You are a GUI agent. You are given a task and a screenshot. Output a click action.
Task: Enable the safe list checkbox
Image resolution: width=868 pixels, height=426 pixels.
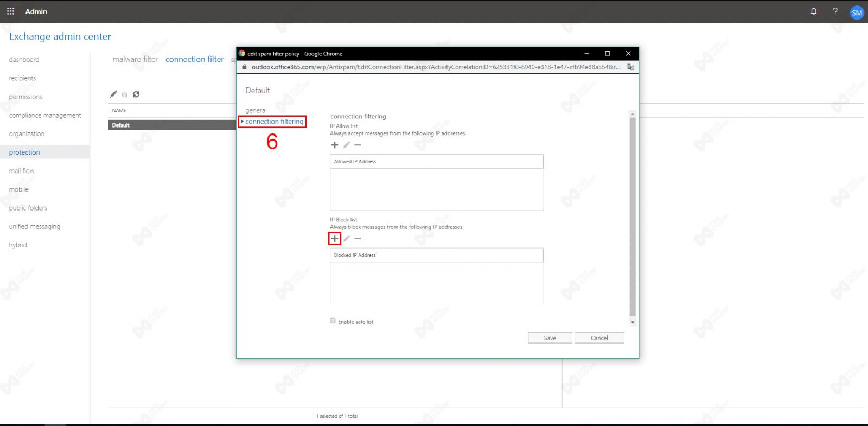(x=333, y=321)
